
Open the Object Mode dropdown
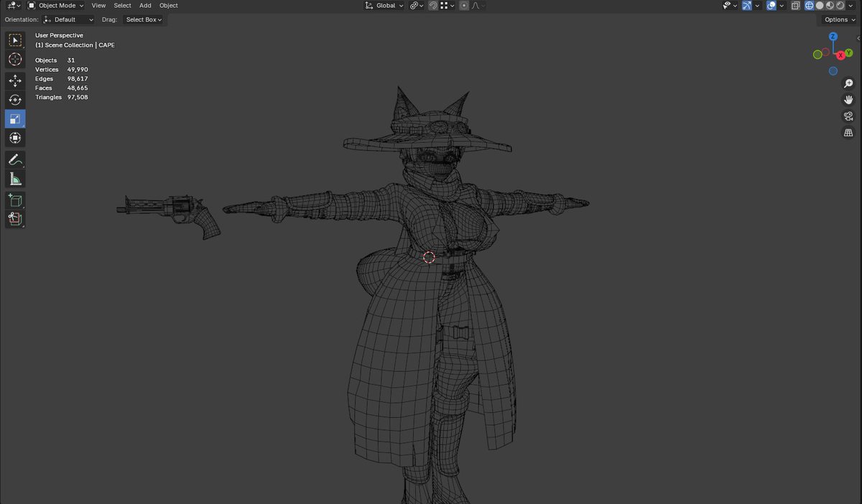click(x=56, y=5)
